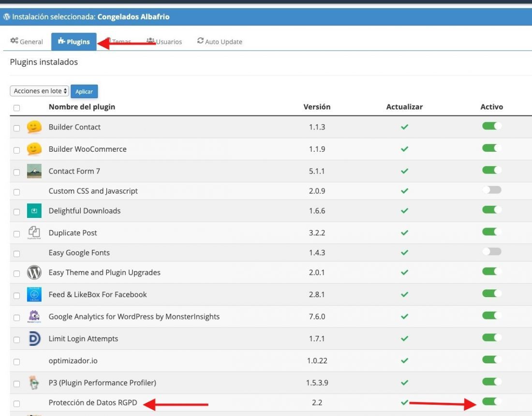Deactivate the Builder Contact plugin toggle
The height and width of the screenshot is (416, 532).
(492, 126)
